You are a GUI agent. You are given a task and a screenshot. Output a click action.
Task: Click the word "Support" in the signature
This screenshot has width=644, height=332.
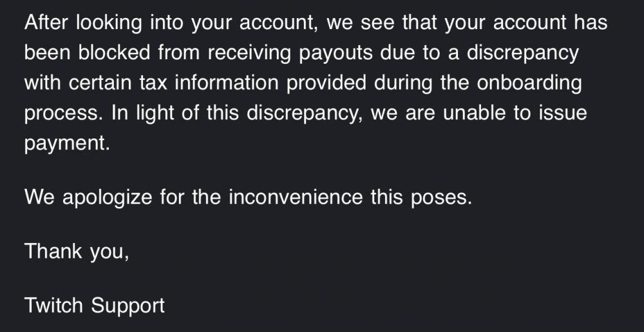(128, 304)
